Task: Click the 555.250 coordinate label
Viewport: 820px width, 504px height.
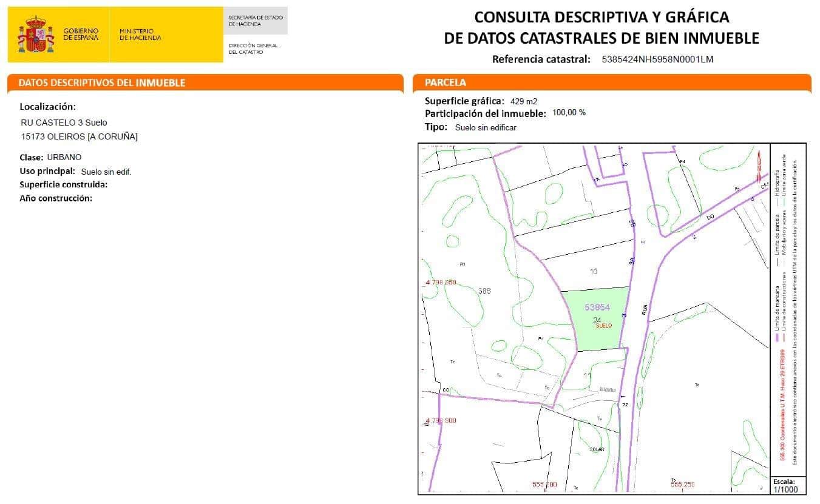Action: (683, 485)
